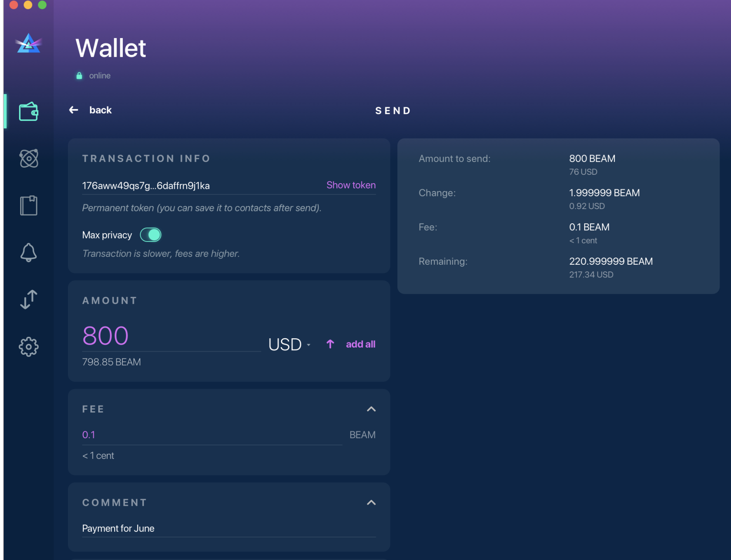
Task: Click the Show token link
Action: pyautogui.click(x=351, y=185)
